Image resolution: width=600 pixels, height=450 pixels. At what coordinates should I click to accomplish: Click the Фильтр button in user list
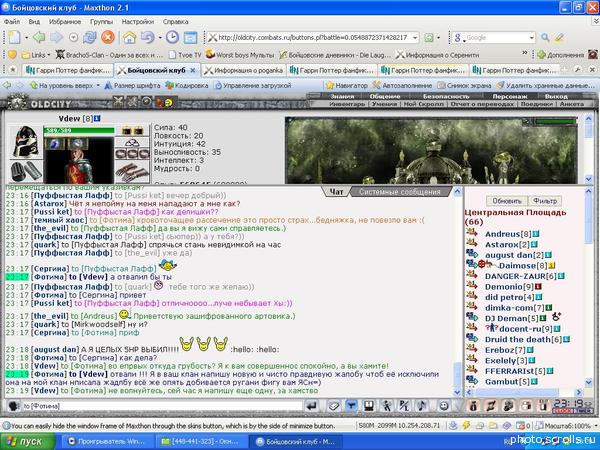click(x=545, y=201)
